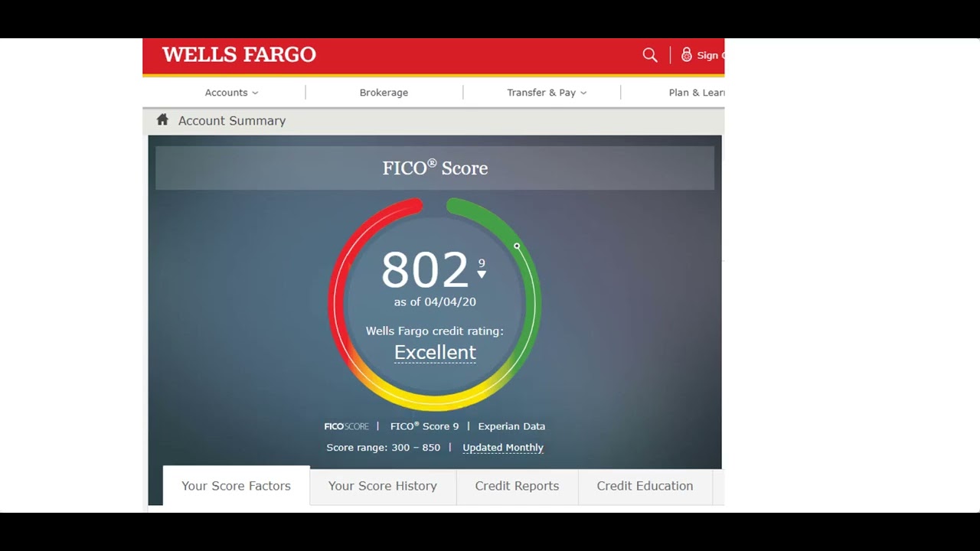The height and width of the screenshot is (551, 980).
Task: Open the Credit Education tab
Action: pyautogui.click(x=645, y=486)
